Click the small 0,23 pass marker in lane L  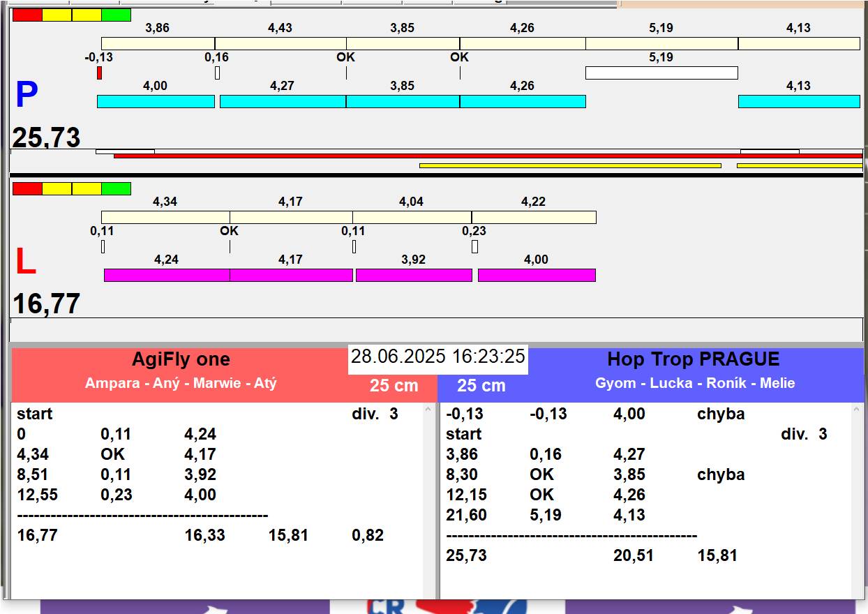pos(474,246)
